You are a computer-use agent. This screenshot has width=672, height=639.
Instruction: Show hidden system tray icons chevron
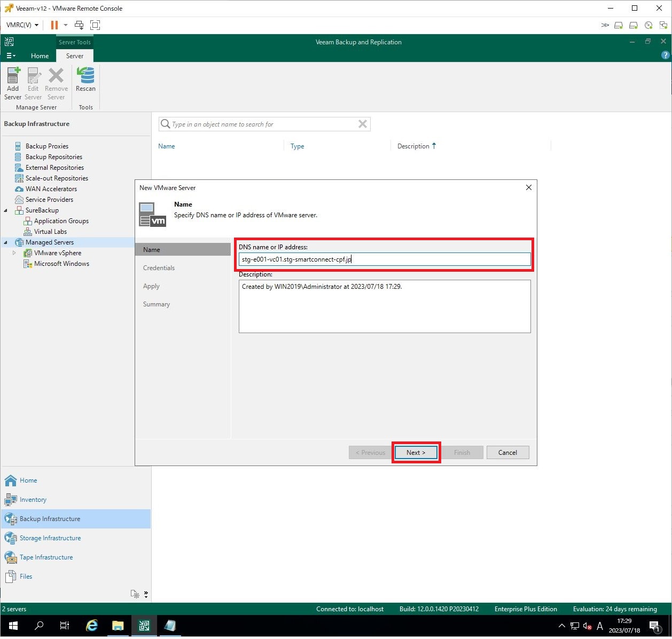click(x=561, y=626)
